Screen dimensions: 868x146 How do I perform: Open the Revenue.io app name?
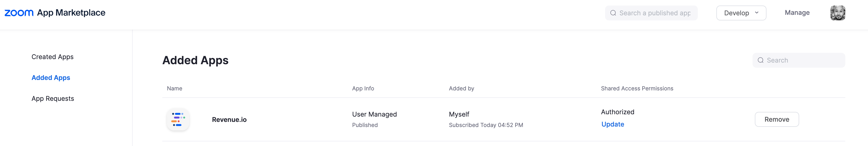pos(229,120)
